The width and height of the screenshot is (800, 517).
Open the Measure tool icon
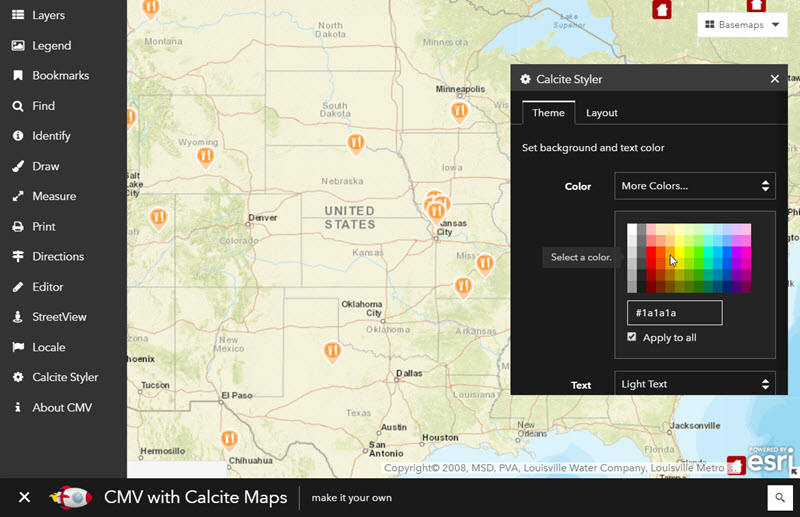click(18, 196)
